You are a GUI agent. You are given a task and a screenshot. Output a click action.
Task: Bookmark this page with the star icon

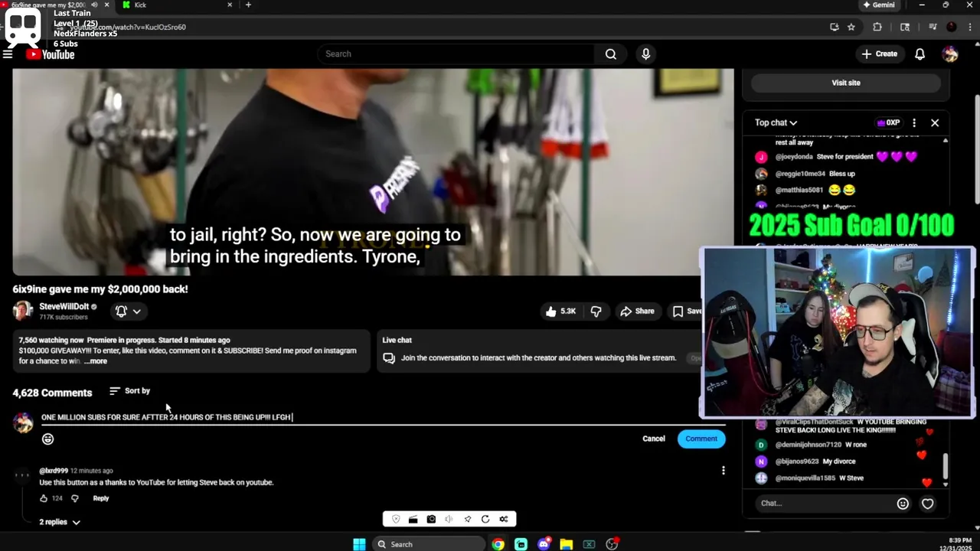pyautogui.click(x=851, y=27)
